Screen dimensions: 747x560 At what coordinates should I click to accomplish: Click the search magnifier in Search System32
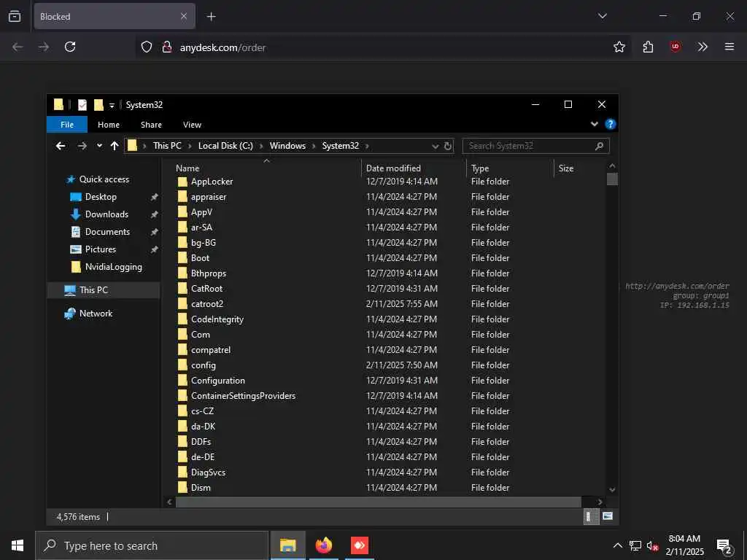pos(600,146)
